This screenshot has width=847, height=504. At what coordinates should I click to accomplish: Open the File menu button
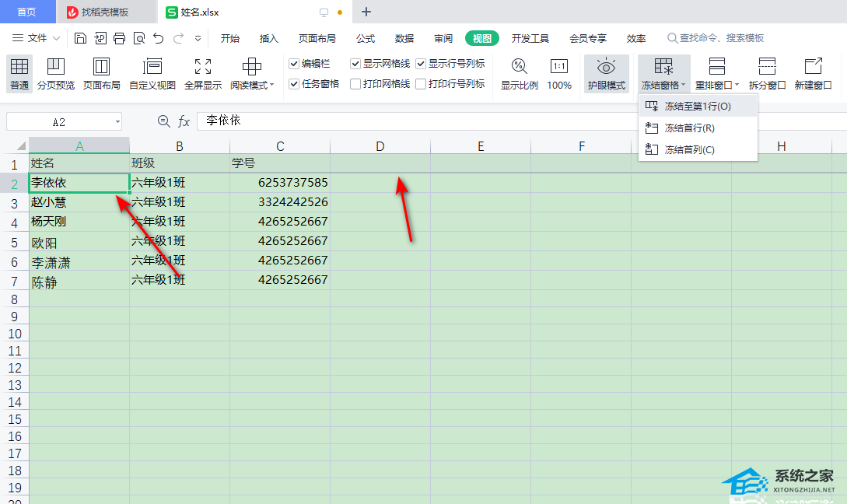click(37, 38)
